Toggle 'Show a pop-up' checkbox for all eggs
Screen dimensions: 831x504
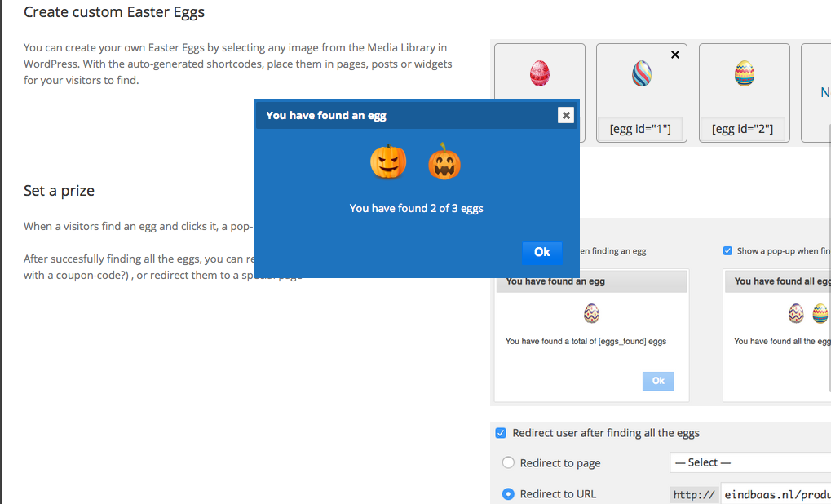click(727, 250)
